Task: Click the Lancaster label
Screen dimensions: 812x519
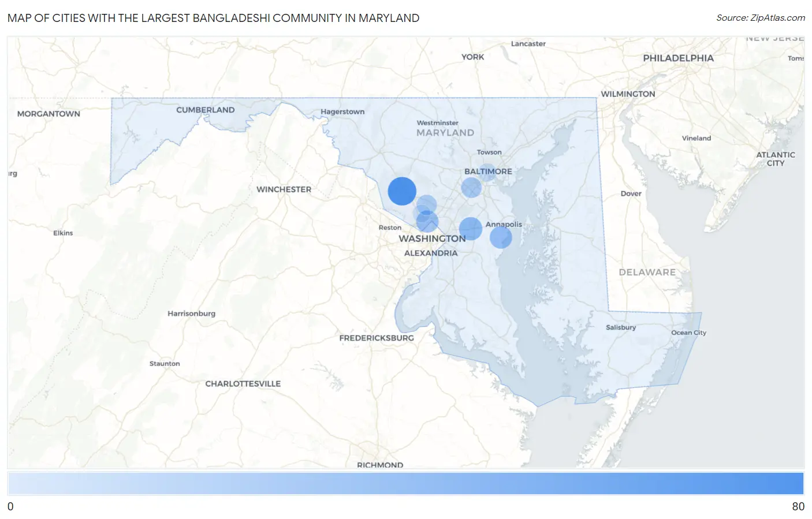Action: coord(528,44)
